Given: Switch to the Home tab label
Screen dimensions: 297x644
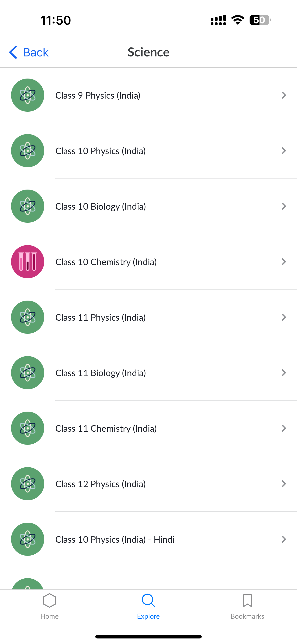Looking at the screenshot, I should (49, 616).
